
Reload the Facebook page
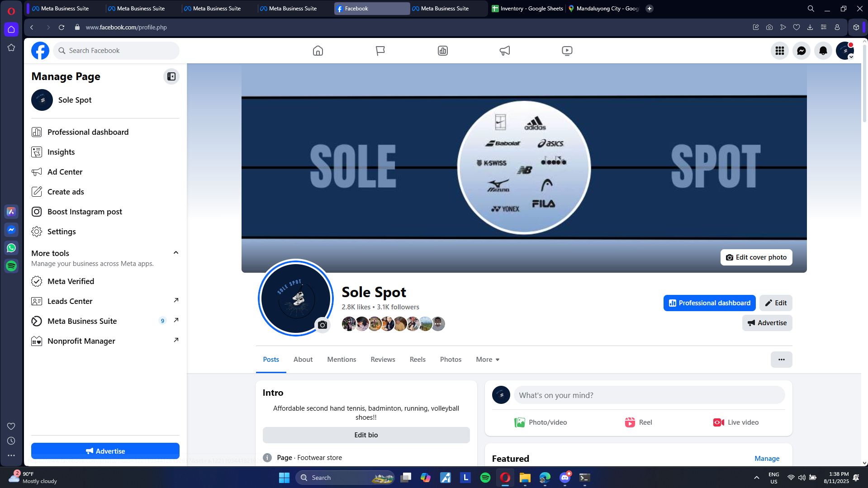[62, 27]
